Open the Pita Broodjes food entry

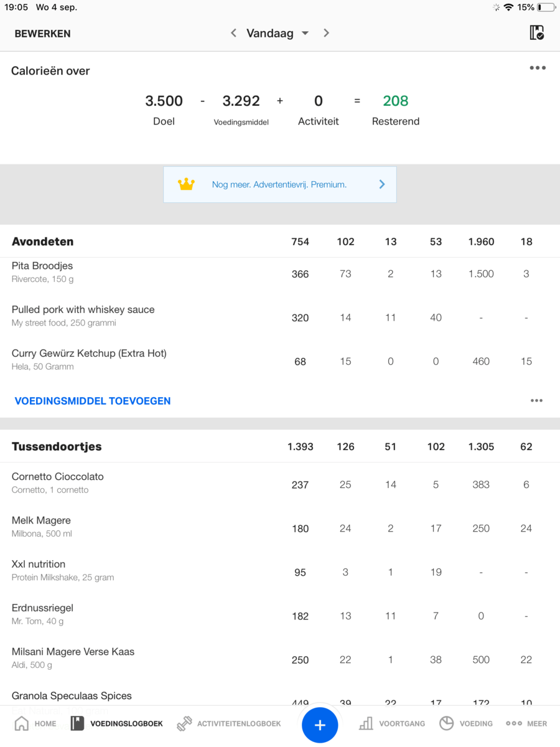point(42,272)
